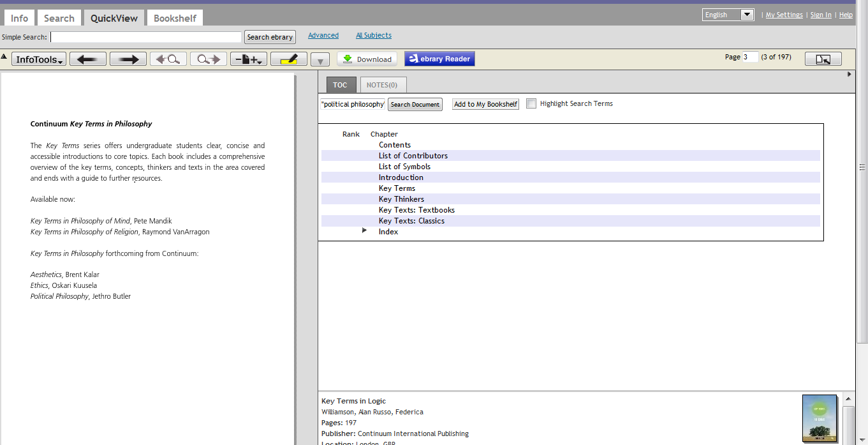
Task: Click the page layout toggle icon near page number
Action: point(823,59)
